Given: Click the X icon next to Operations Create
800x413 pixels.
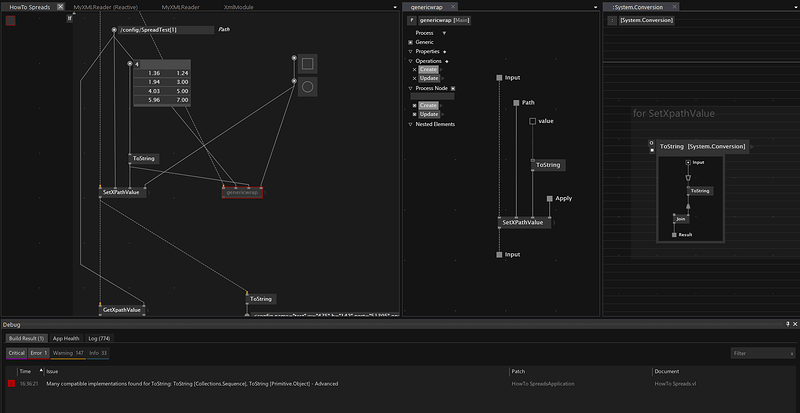Looking at the screenshot, I should 414,69.
